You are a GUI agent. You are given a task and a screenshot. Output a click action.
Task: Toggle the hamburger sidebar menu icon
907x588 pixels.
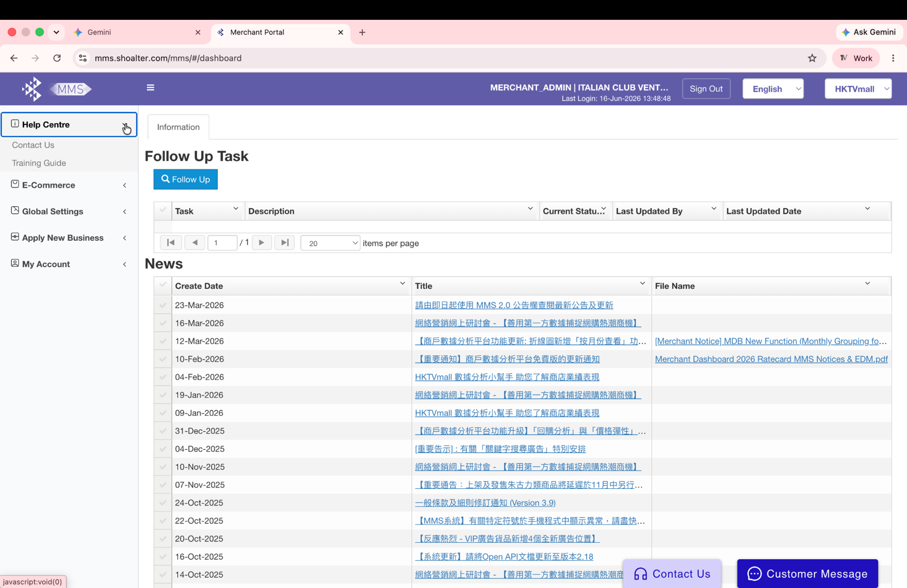(x=150, y=88)
